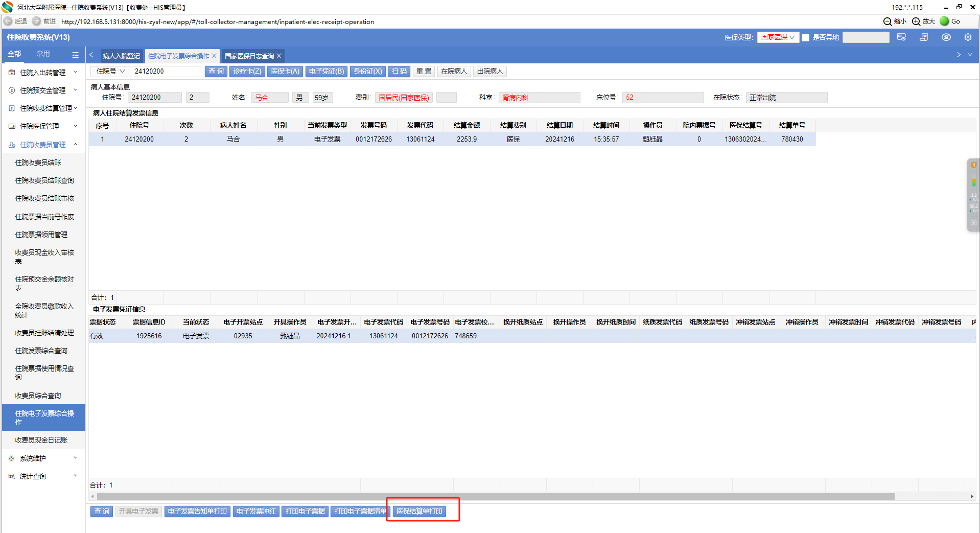Image resolution: width=980 pixels, height=533 pixels.
Task: Open 住院票据领用管理 in the sidebar
Action: click(x=41, y=235)
